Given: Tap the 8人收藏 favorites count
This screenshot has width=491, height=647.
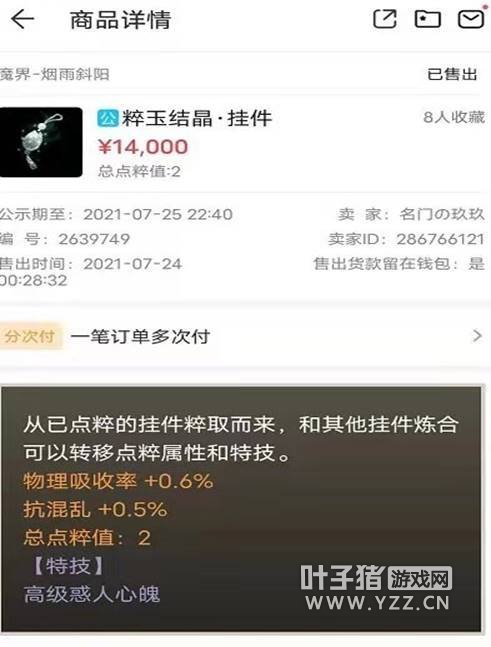Looking at the screenshot, I should (454, 117).
